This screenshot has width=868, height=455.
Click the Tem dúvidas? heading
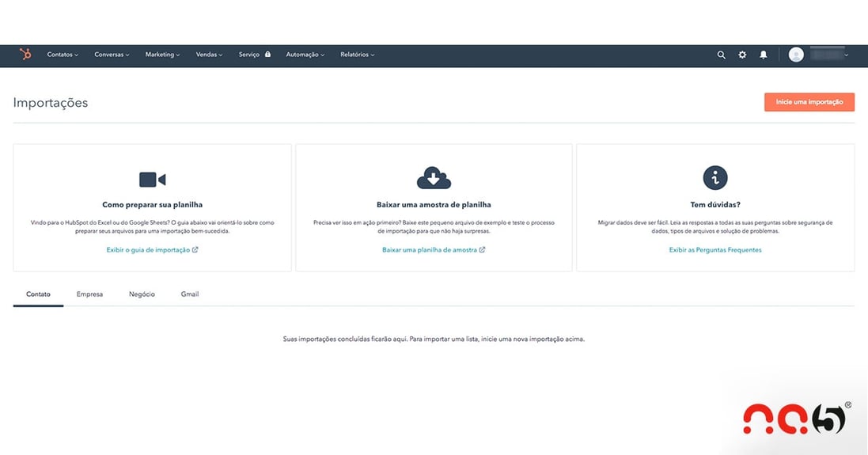[715, 205]
